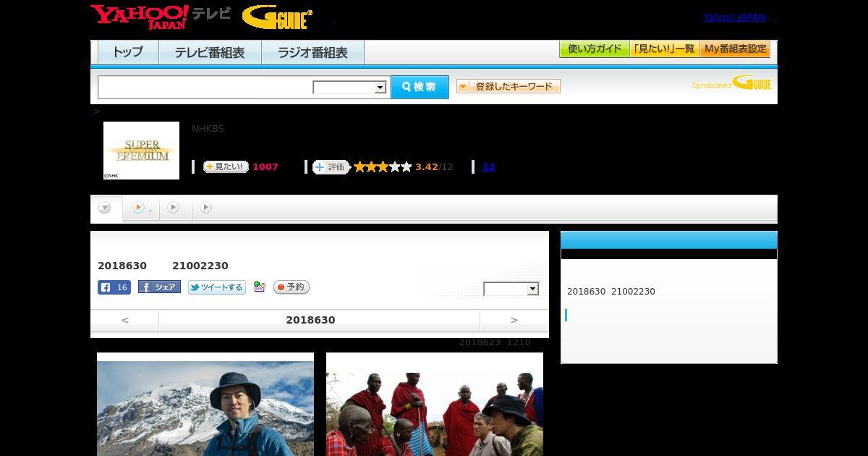Click the NHKBS channel label
Screen dimensions: 868x456
click(x=208, y=129)
